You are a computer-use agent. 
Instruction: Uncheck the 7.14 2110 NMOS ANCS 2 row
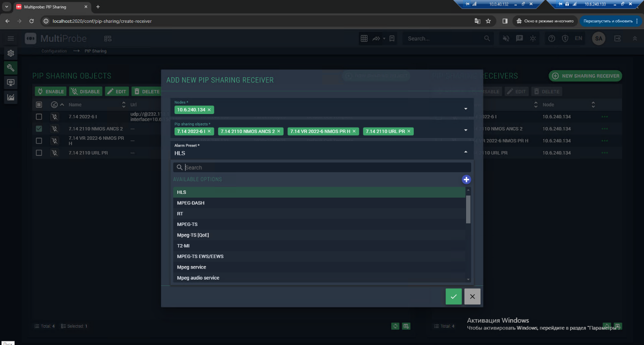coord(39,129)
